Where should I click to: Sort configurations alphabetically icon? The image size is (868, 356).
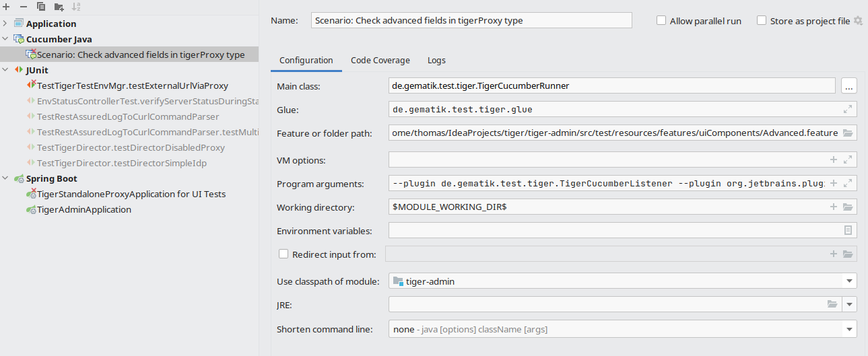(x=76, y=7)
